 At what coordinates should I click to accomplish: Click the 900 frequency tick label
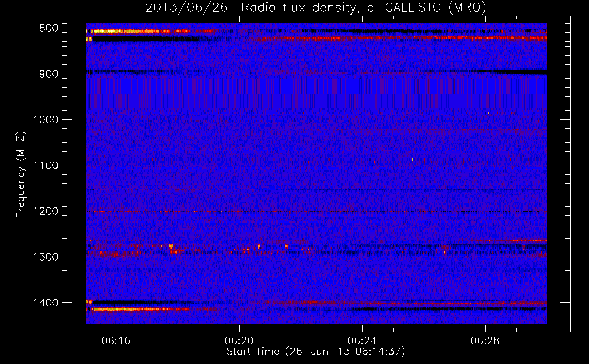point(48,74)
